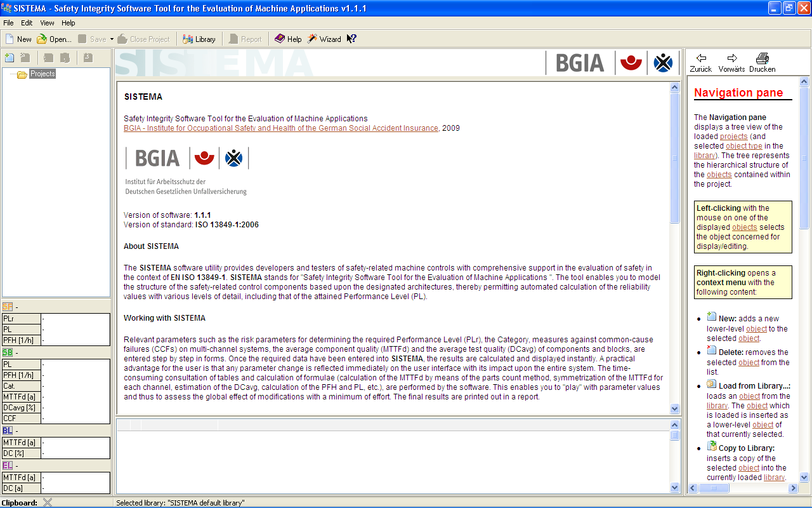Screen dimensions: 812x508
Task: Click the Zurück back button in help pane
Action: [701, 63]
